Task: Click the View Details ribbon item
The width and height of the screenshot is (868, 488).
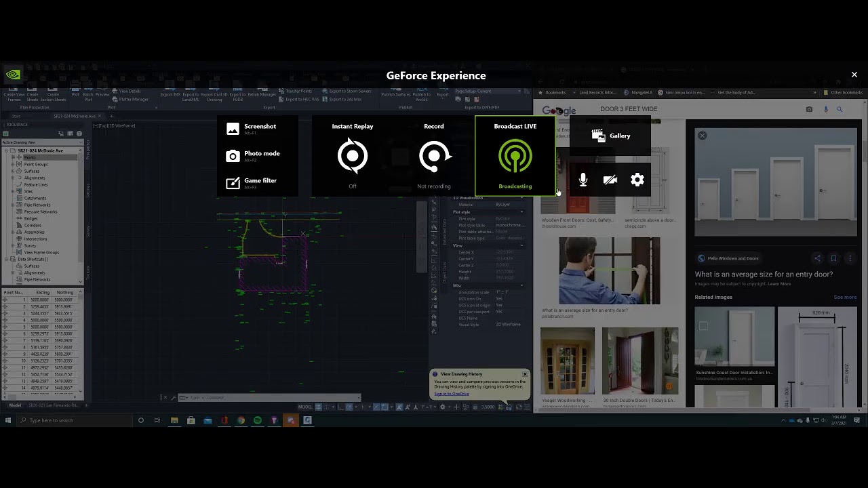Action: point(127,91)
